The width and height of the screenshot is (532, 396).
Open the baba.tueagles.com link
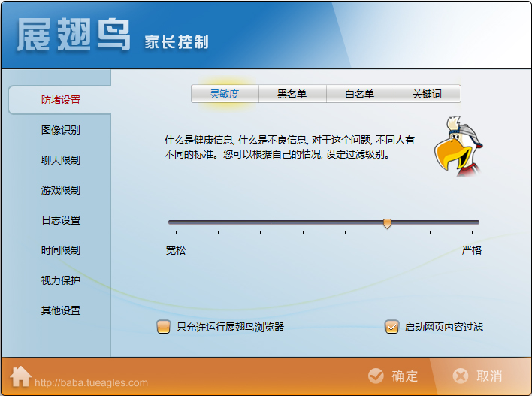91,382
